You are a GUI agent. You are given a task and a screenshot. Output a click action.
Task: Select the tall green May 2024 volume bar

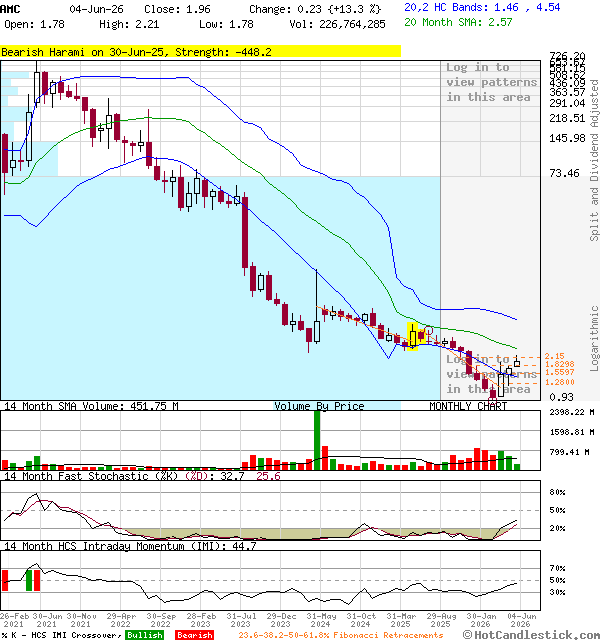click(x=317, y=440)
